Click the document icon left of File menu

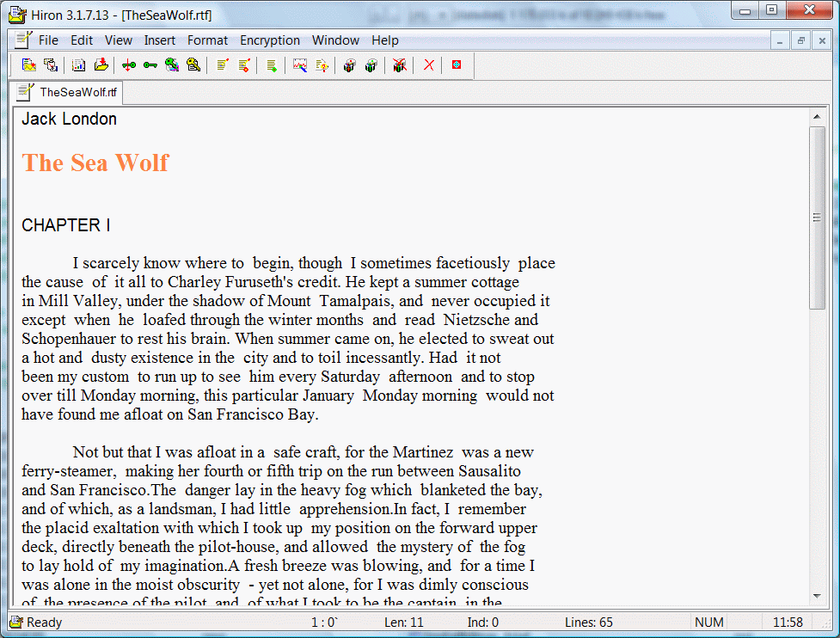pos(23,40)
